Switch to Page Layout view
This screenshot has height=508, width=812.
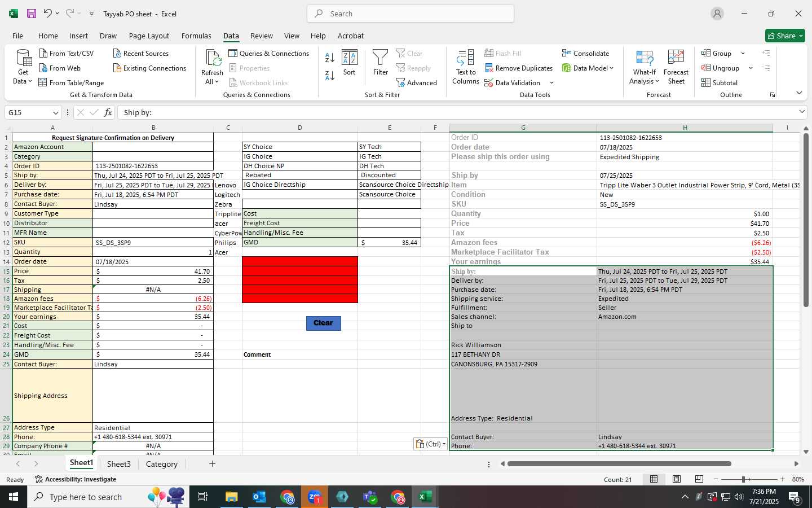coord(676,479)
